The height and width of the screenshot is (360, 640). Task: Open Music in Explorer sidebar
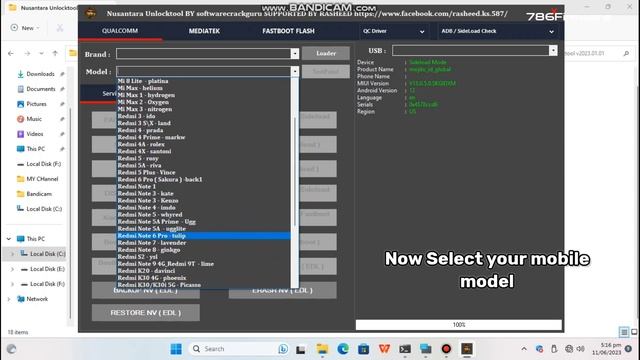34,119
